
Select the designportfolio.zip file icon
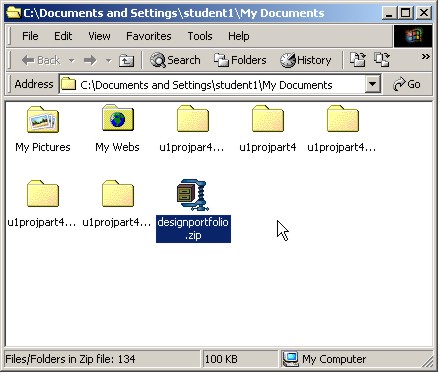point(193,195)
